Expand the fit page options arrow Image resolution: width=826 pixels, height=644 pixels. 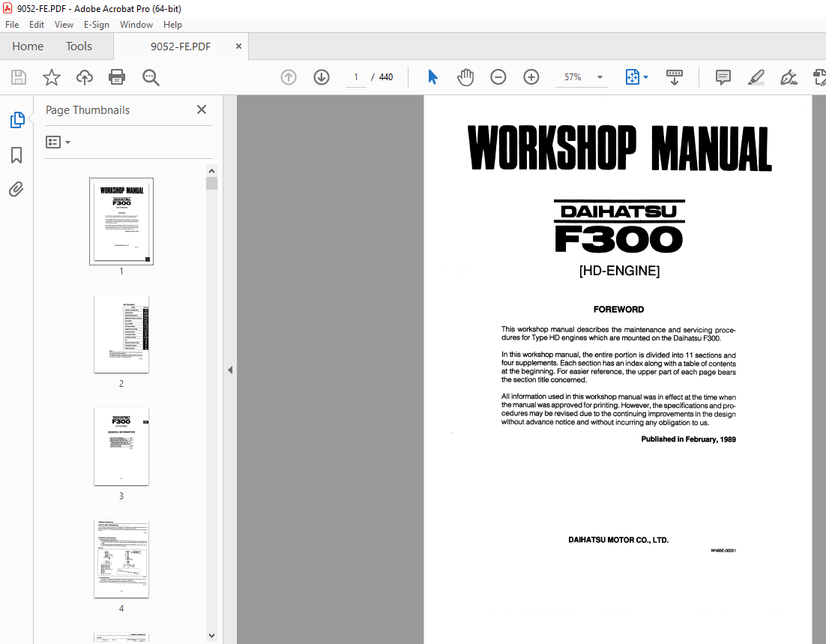(x=646, y=77)
